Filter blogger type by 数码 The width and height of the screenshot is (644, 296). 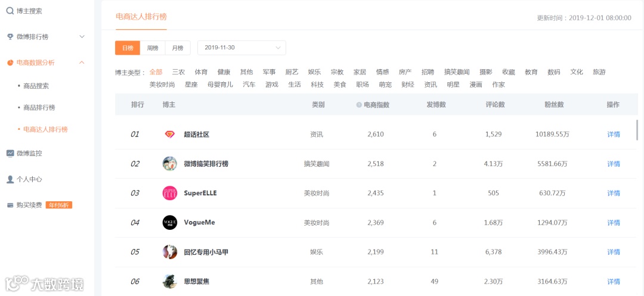[x=553, y=72]
